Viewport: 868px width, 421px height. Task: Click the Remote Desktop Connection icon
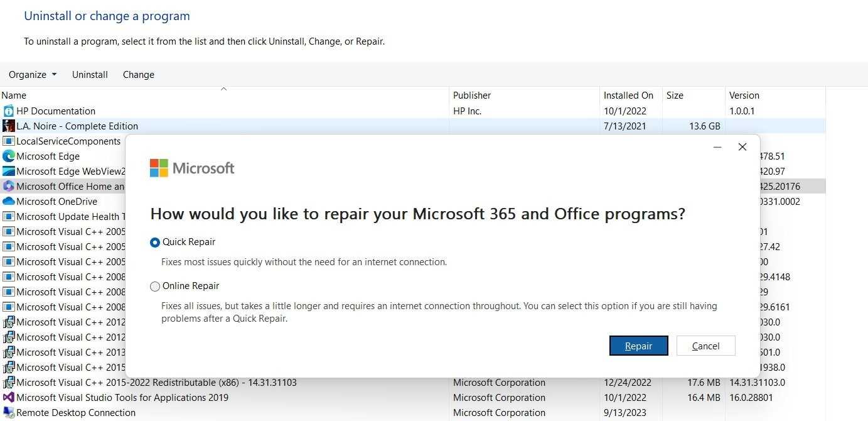pos(8,413)
